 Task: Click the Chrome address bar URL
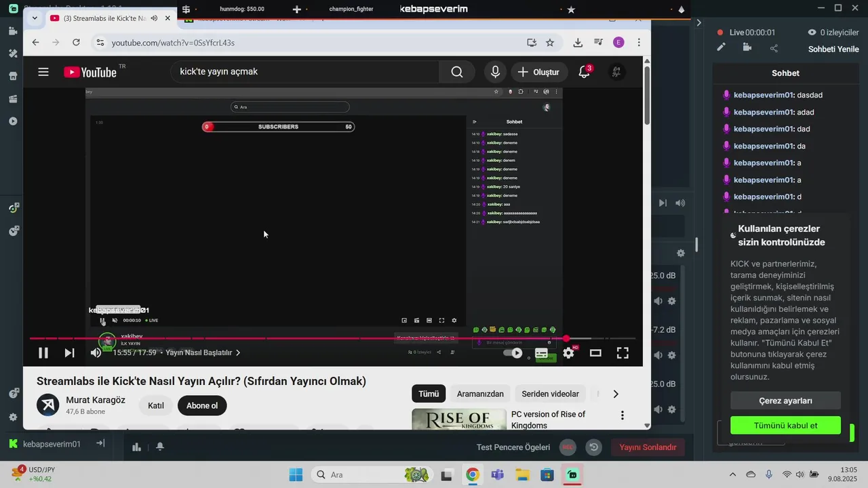point(173,43)
